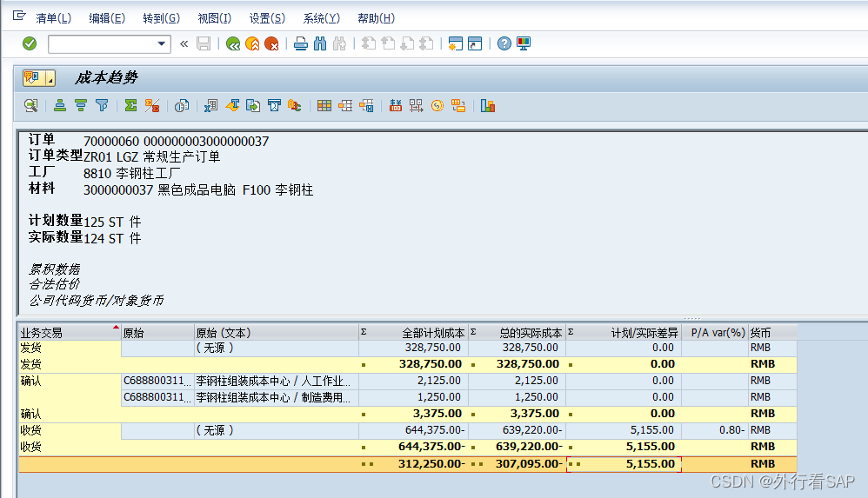Click the green Total sigma icon

pyautogui.click(x=130, y=106)
